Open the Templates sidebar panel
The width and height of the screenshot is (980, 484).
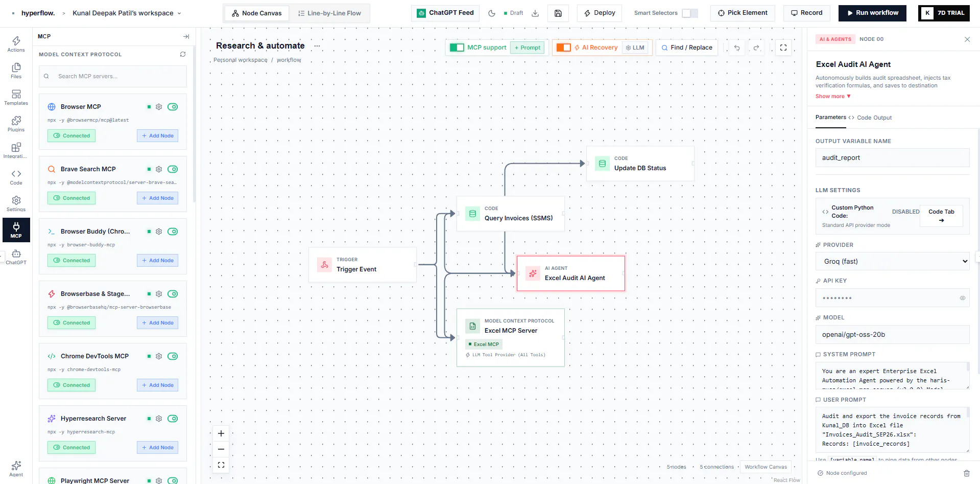(16, 97)
